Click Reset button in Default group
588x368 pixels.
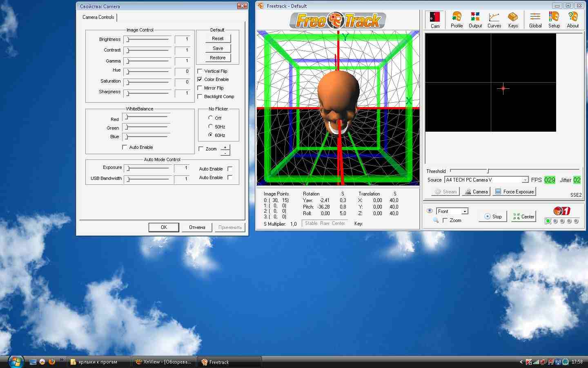click(x=218, y=38)
